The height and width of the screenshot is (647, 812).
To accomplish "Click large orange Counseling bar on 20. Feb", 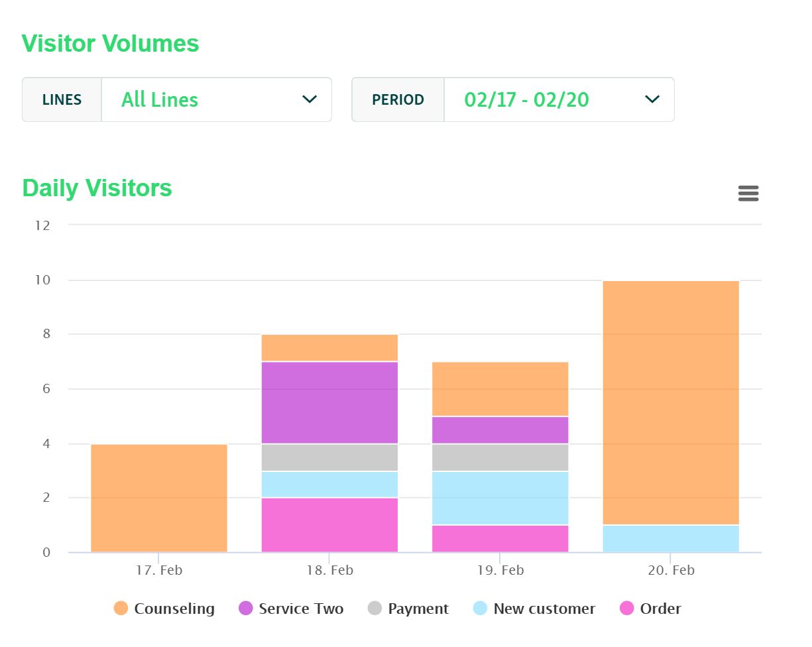I will [671, 402].
